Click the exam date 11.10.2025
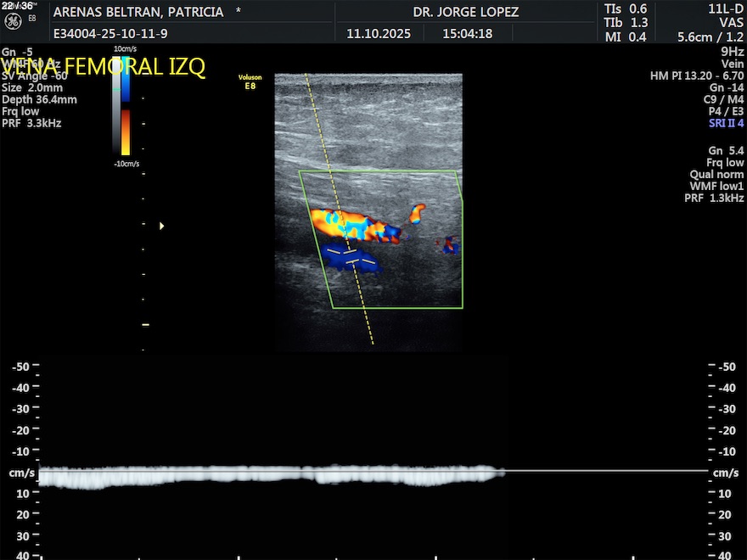 (x=379, y=34)
